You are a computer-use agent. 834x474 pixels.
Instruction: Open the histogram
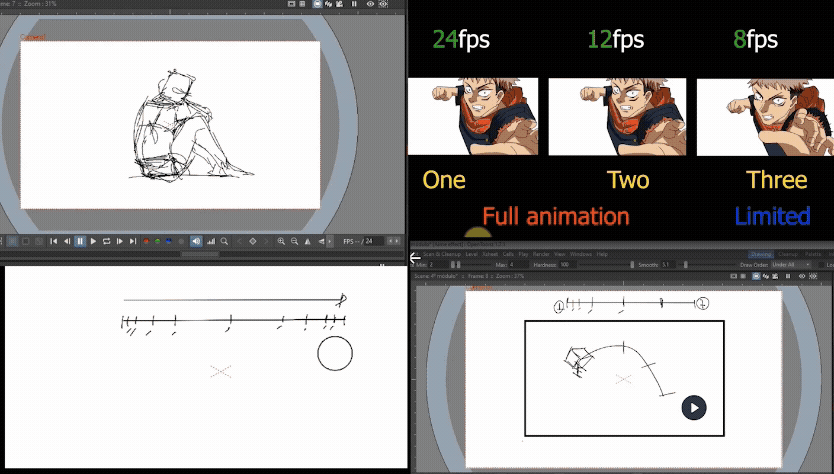point(211,241)
